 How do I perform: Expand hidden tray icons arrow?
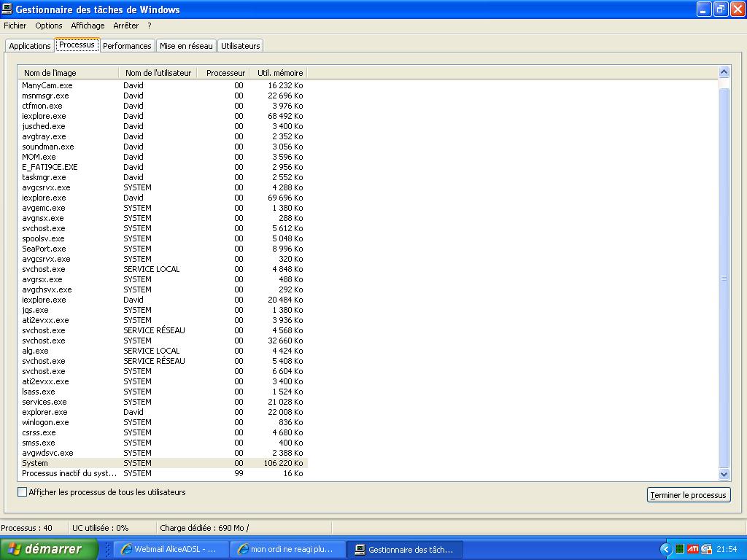(x=665, y=549)
